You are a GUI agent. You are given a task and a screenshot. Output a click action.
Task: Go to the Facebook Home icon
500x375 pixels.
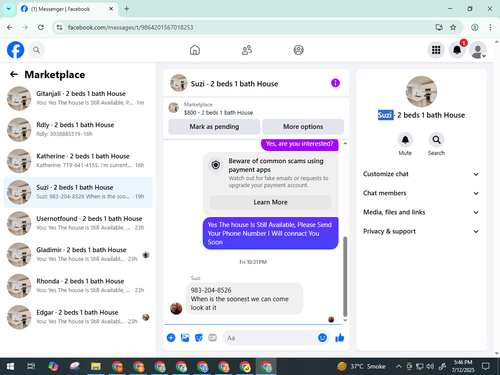[195, 50]
